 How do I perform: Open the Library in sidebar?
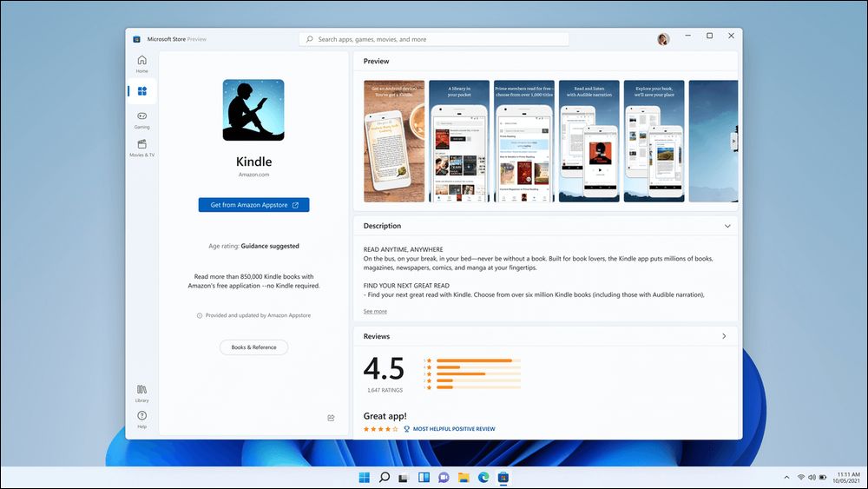(141, 393)
